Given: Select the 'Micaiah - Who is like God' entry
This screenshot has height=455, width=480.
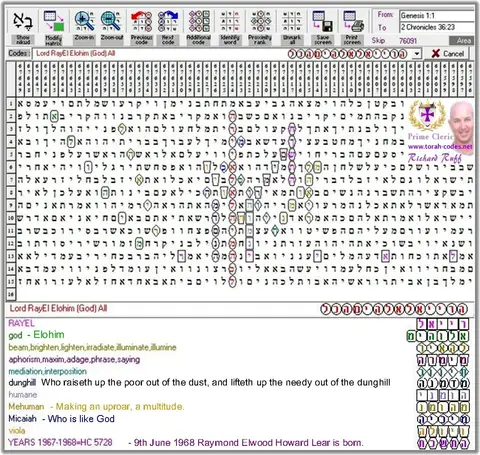Looking at the screenshot, I should click(61, 419).
